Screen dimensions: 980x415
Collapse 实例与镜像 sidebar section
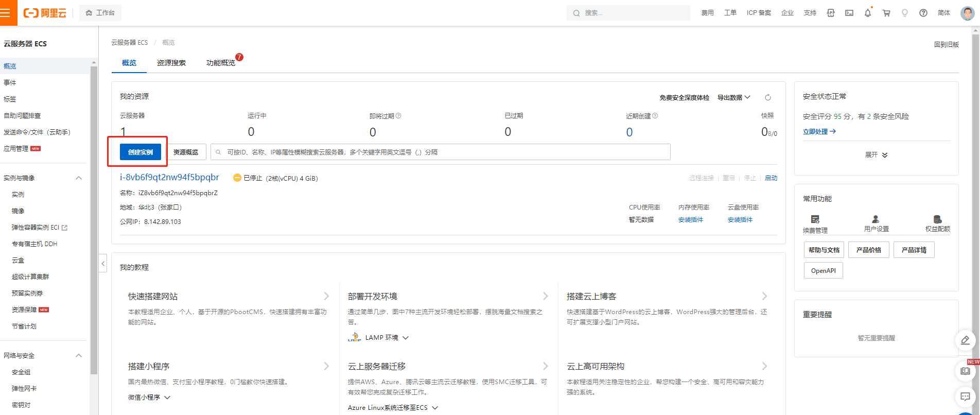[x=79, y=178]
